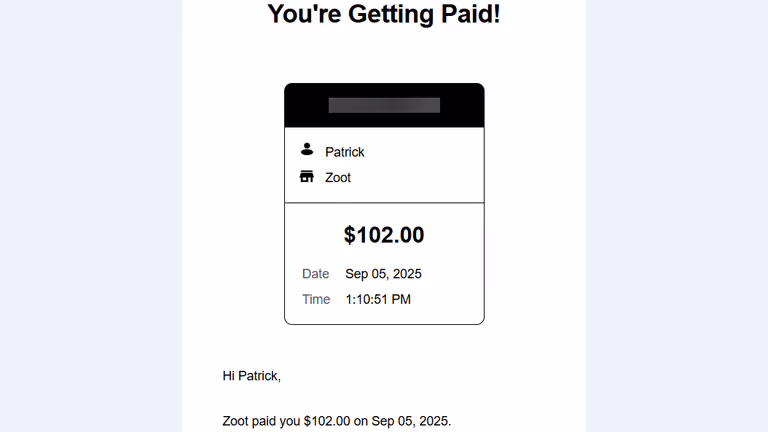Click the Time label in the card

316,299
